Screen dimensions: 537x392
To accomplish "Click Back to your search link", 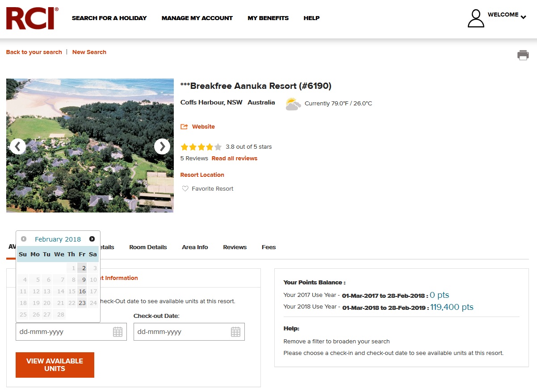I will (x=34, y=52).
